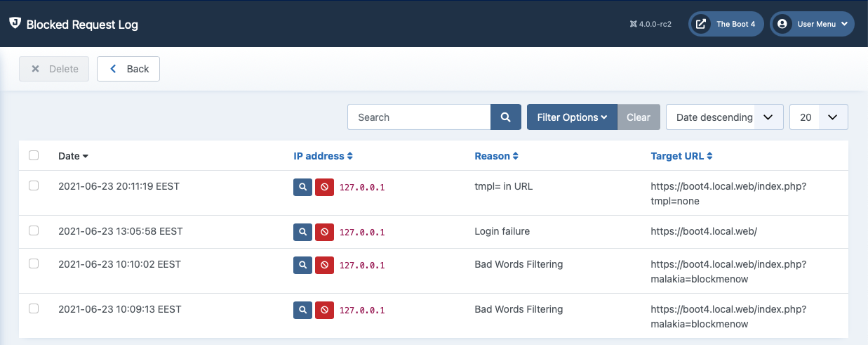Sort by IP address column

click(323, 156)
